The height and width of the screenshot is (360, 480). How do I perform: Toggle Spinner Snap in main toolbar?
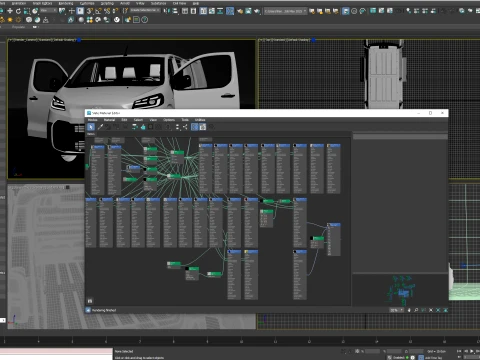click(x=115, y=11)
